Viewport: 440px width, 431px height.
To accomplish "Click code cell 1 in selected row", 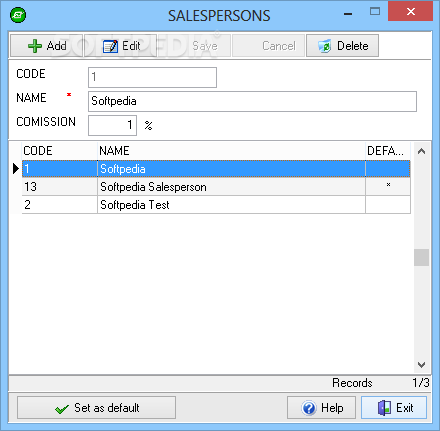I will click(x=60, y=169).
